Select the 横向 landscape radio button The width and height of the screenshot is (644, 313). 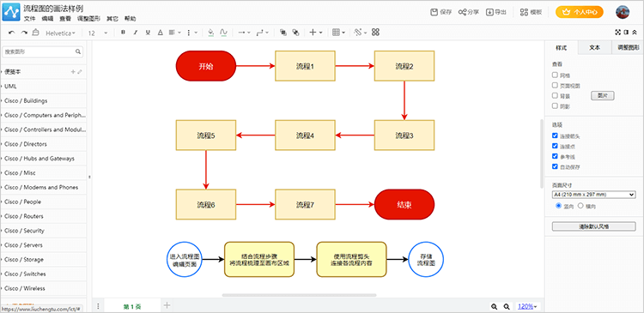click(580, 206)
